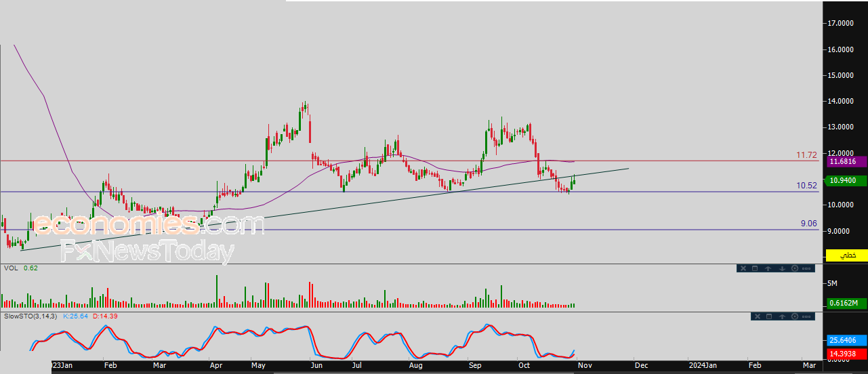The image size is (868, 374).
Task: Open the VOL panel more-options dots
Action: click(x=806, y=269)
